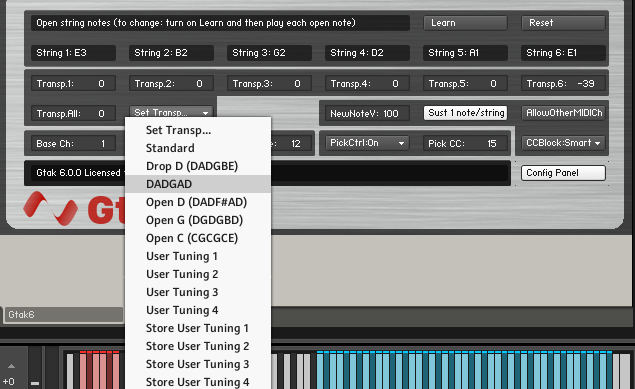
Task: Expand the CCBlock:Smart dropdown
Action: 564,143
